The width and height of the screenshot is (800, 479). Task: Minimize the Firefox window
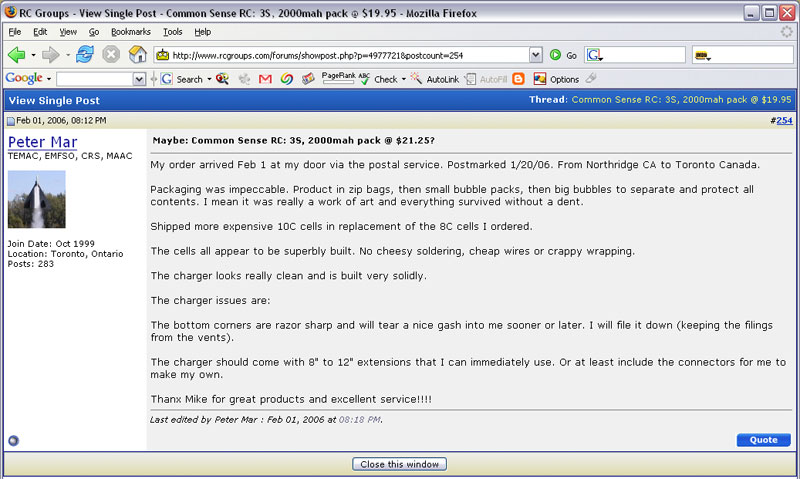click(751, 13)
